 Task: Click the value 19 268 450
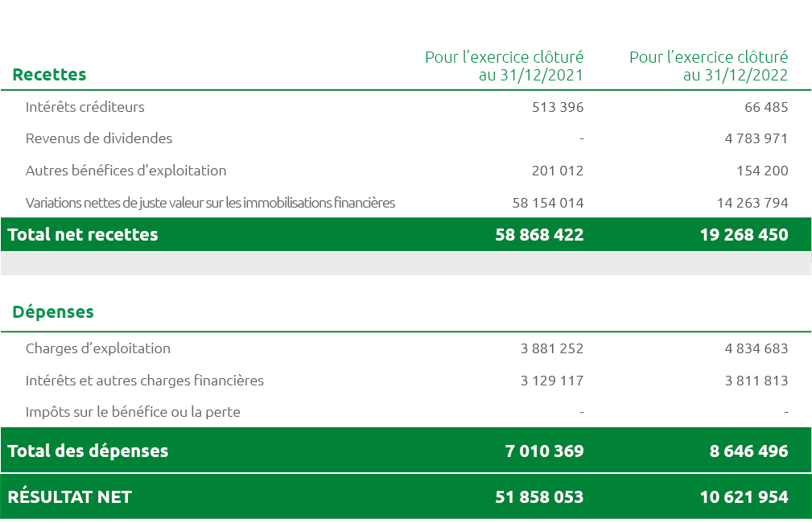(744, 235)
